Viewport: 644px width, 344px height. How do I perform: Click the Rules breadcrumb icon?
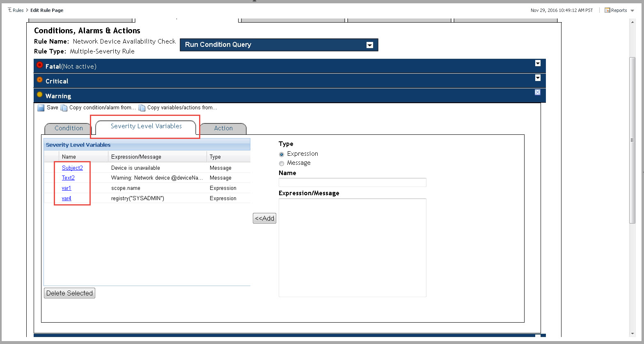point(10,10)
